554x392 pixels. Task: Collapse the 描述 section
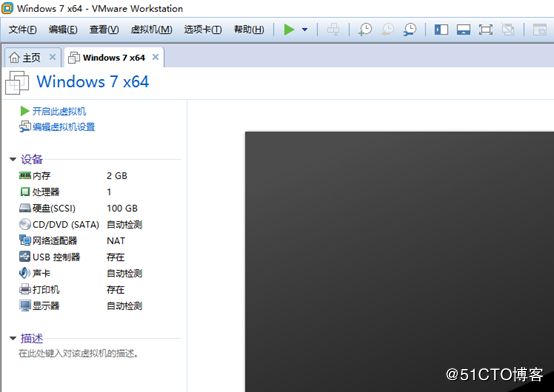(13, 338)
